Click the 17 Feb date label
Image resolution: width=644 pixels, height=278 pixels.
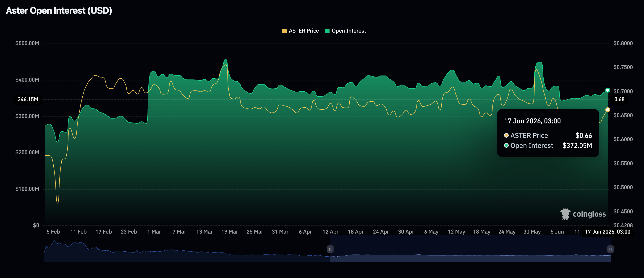click(x=104, y=232)
